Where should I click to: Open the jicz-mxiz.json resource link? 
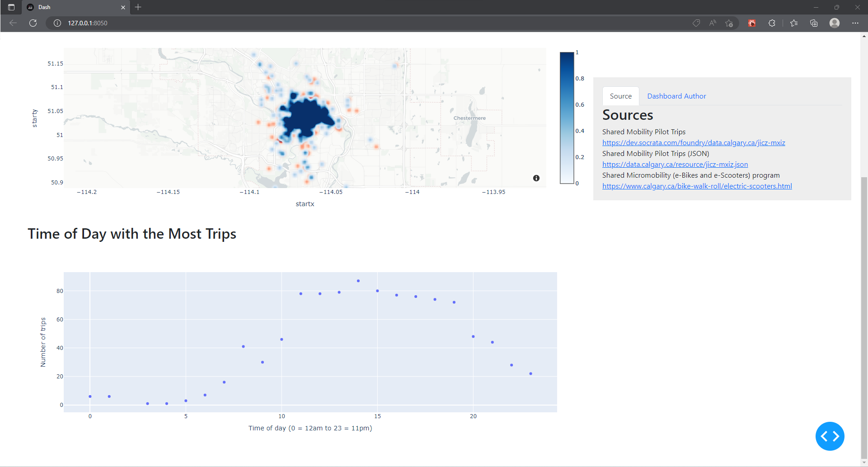click(x=675, y=164)
